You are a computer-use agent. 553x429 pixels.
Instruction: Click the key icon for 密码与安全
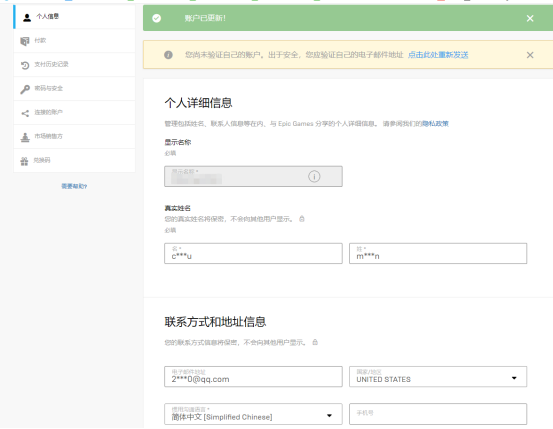pos(25,89)
